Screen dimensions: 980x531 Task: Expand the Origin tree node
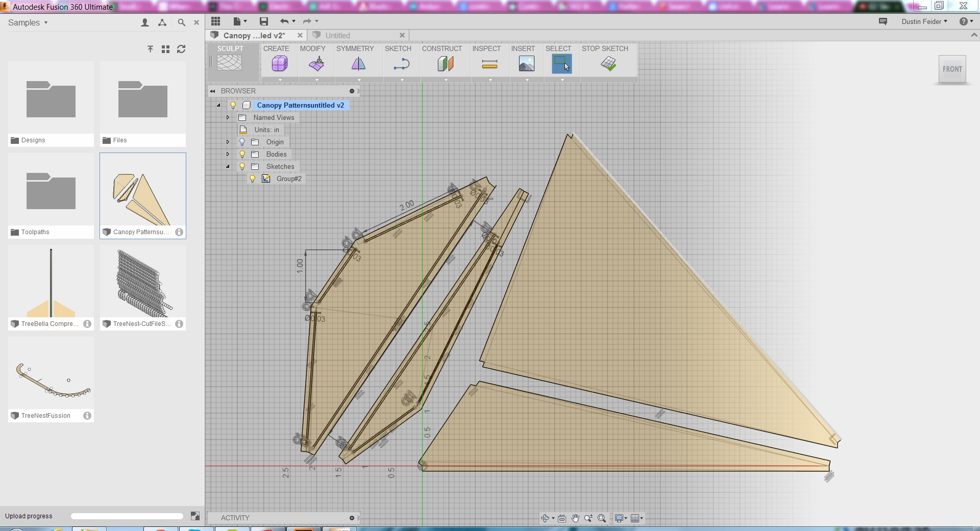pyautogui.click(x=228, y=142)
